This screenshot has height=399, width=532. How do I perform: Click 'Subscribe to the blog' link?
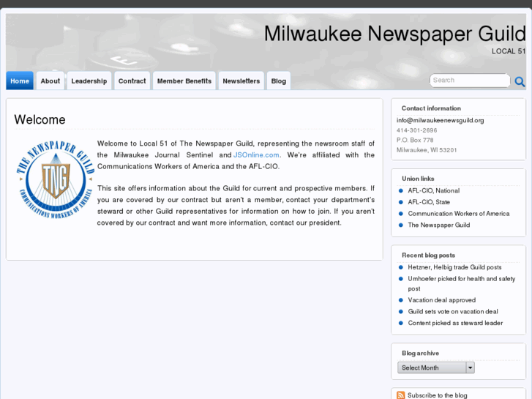[437, 395]
